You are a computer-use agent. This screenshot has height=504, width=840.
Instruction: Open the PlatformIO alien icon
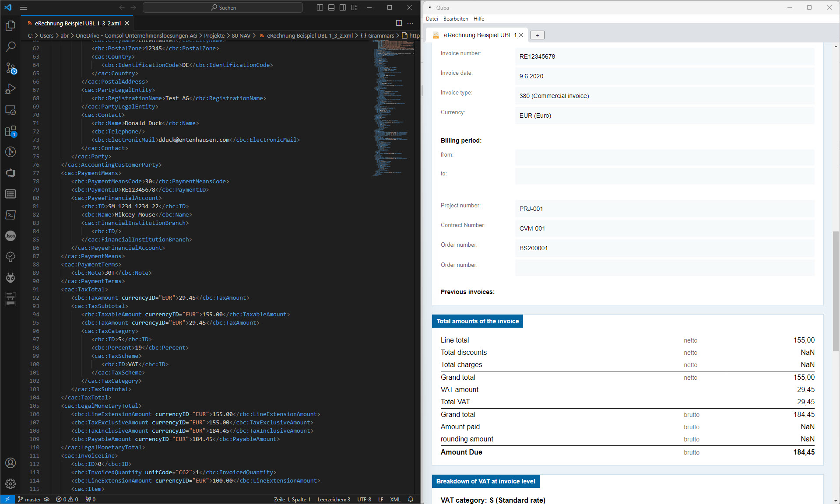[x=11, y=278]
